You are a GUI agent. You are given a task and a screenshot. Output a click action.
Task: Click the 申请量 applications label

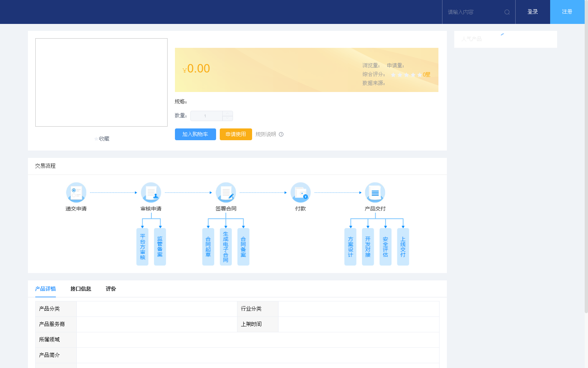395,66
